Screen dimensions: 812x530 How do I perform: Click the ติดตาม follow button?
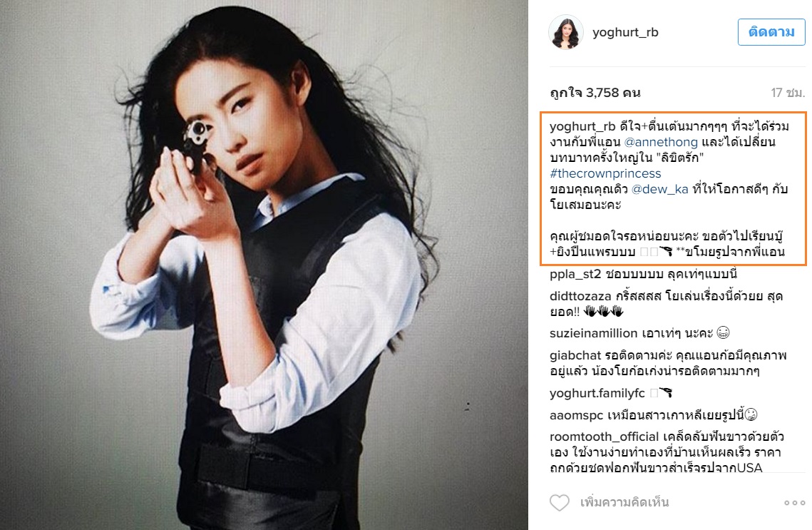coord(771,32)
